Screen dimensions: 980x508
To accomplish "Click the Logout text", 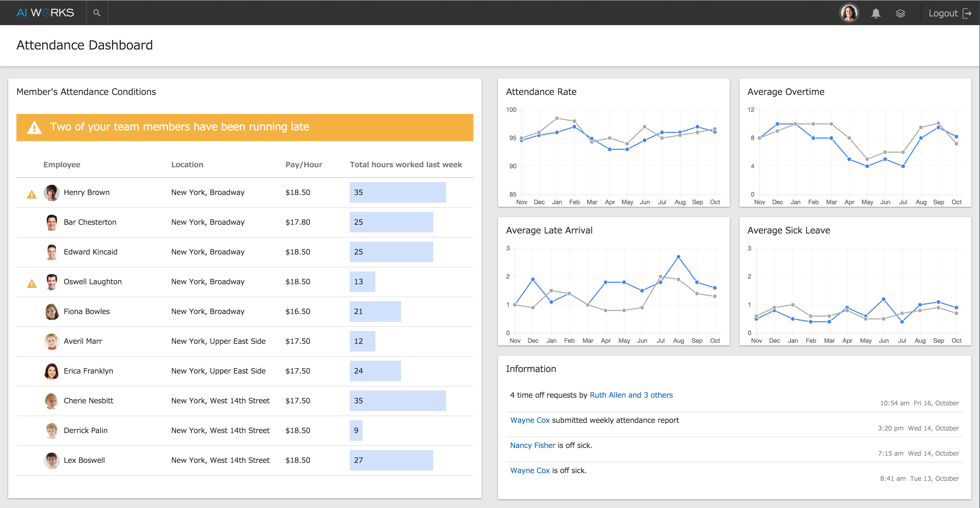I will pos(943,13).
